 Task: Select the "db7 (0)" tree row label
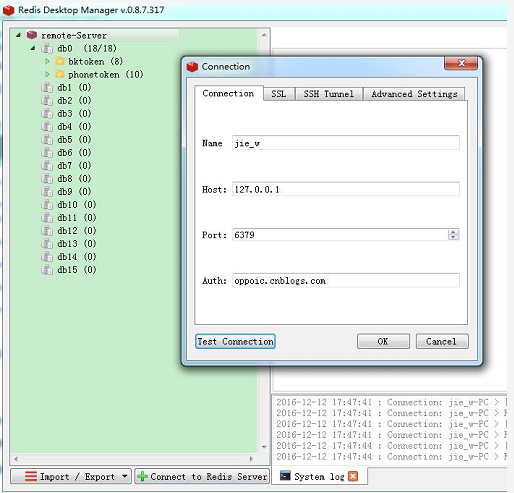[74, 166]
